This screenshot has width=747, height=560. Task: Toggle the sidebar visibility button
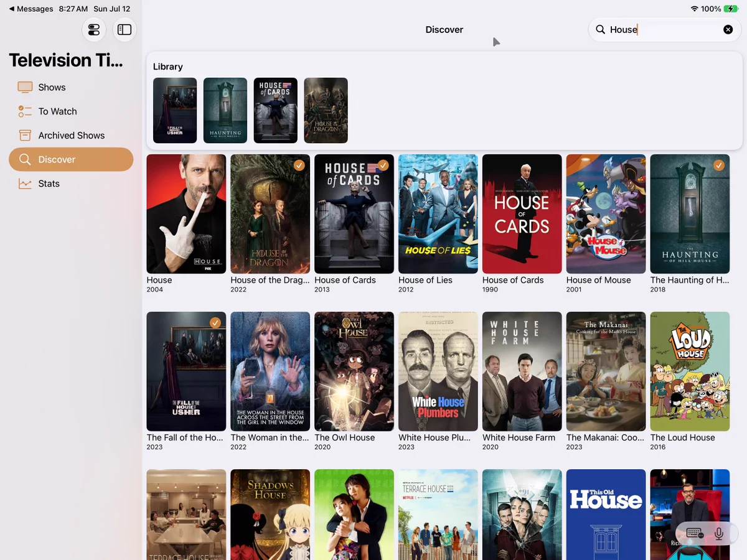(x=125, y=30)
